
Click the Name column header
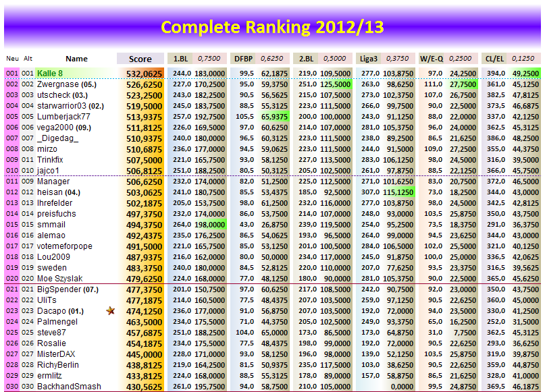(76, 59)
